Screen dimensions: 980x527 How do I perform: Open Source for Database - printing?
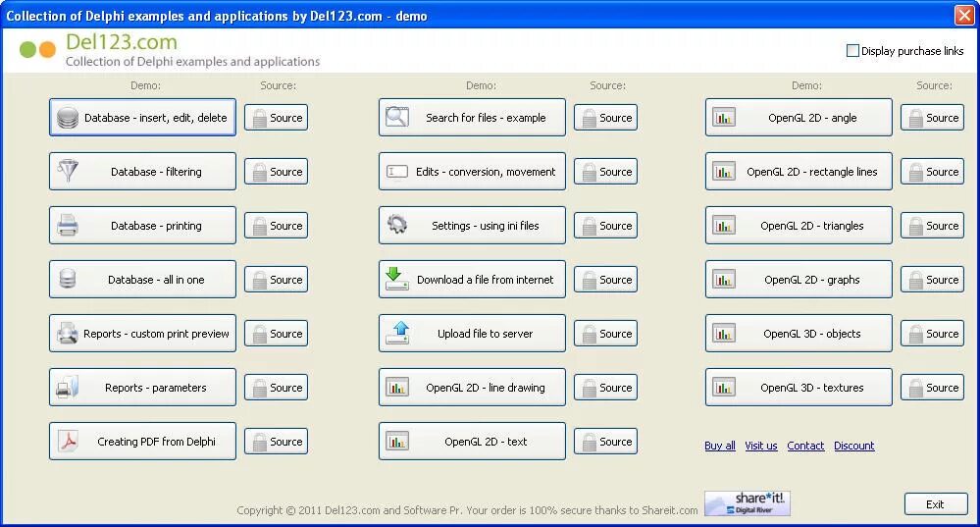click(277, 226)
